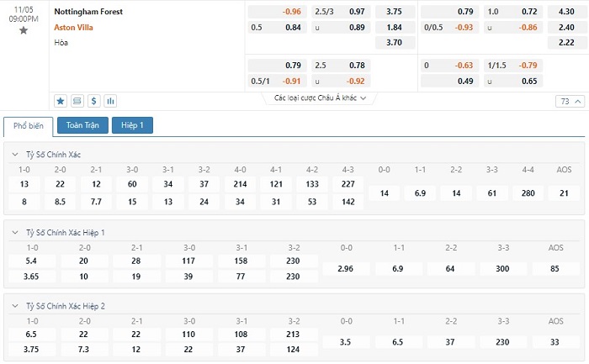Click the dollar sign icon
The width and height of the screenshot is (589, 364).
(x=93, y=101)
